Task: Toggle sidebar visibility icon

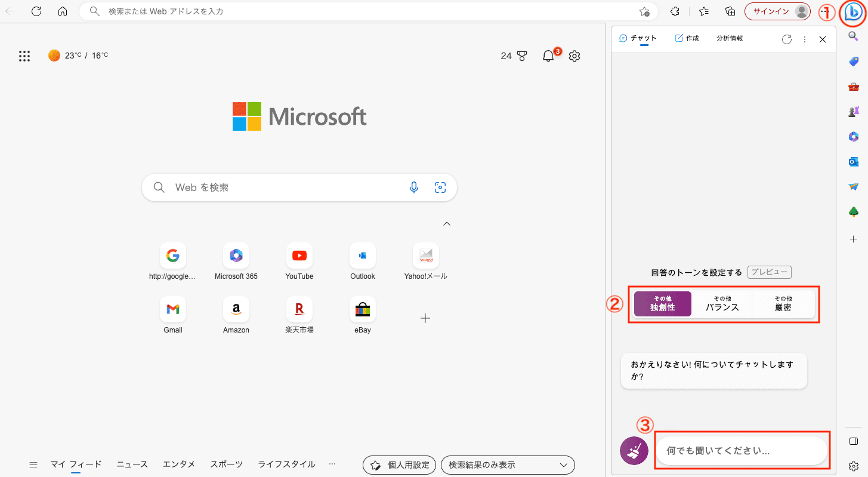Action: pos(854,441)
